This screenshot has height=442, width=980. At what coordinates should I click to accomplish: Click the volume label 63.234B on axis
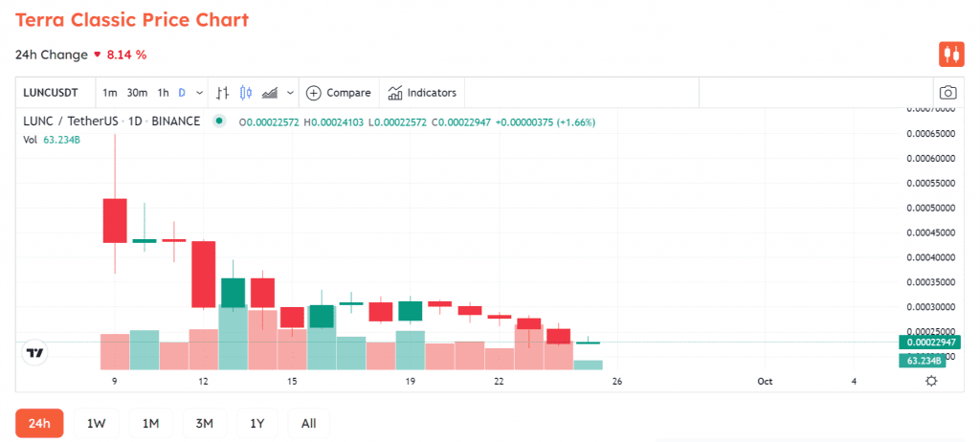point(922,361)
